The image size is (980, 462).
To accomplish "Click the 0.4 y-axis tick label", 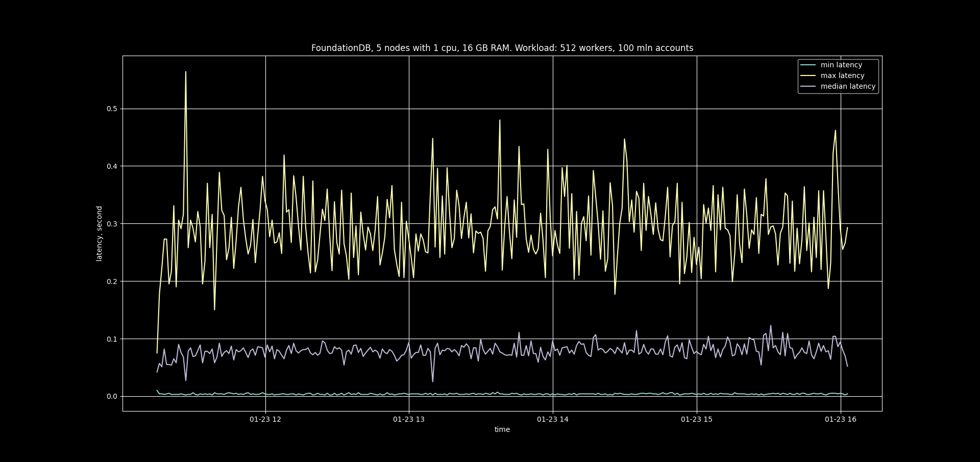I will (112, 166).
